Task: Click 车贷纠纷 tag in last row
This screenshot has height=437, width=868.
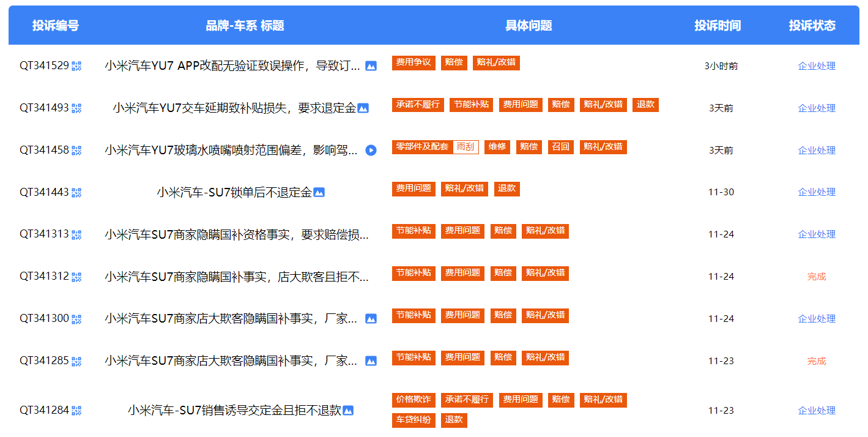Action: click(414, 420)
